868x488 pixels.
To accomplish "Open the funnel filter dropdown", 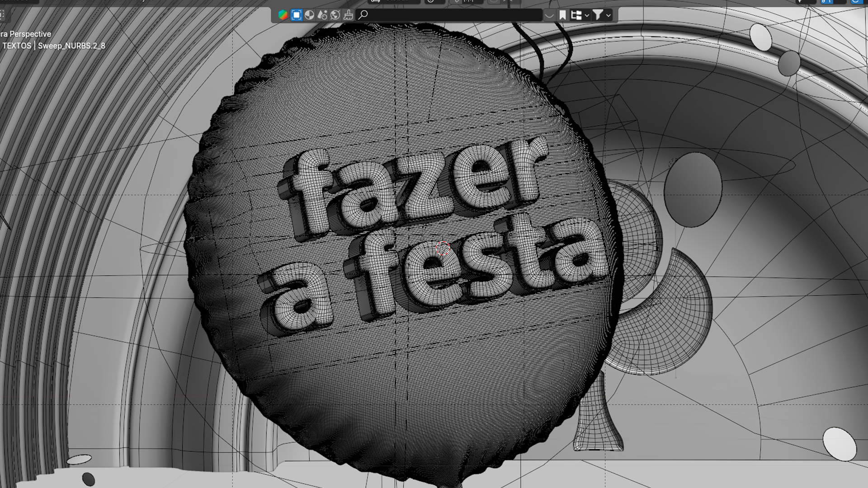I will point(602,15).
